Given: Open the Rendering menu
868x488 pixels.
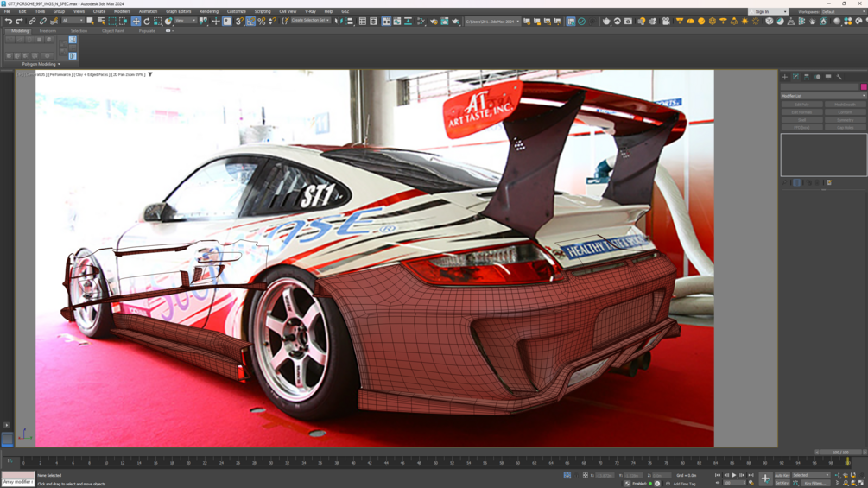Looking at the screenshot, I should coord(209,11).
